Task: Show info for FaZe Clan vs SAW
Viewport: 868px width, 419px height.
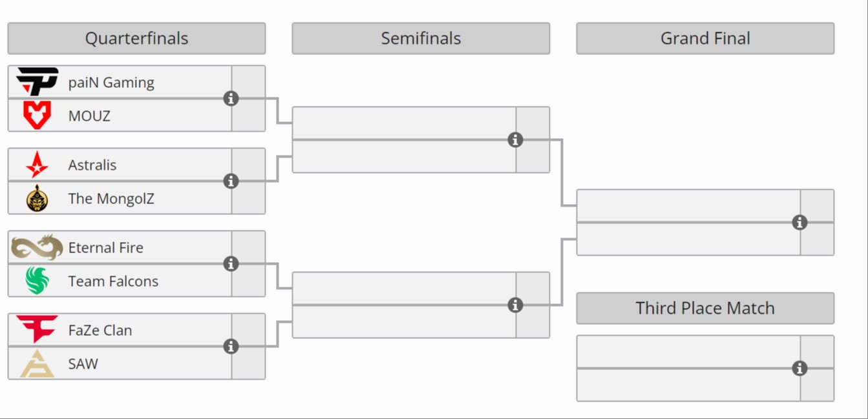Action: click(x=231, y=347)
